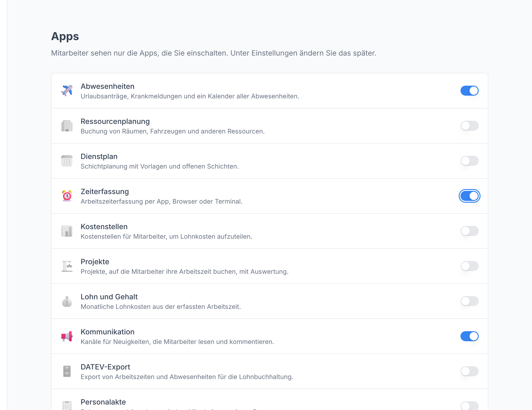The width and height of the screenshot is (532, 410).
Task: Click 'Monatliche Lohnkosten aus der erfassten Arbeitszeit.'
Action: 161,307
